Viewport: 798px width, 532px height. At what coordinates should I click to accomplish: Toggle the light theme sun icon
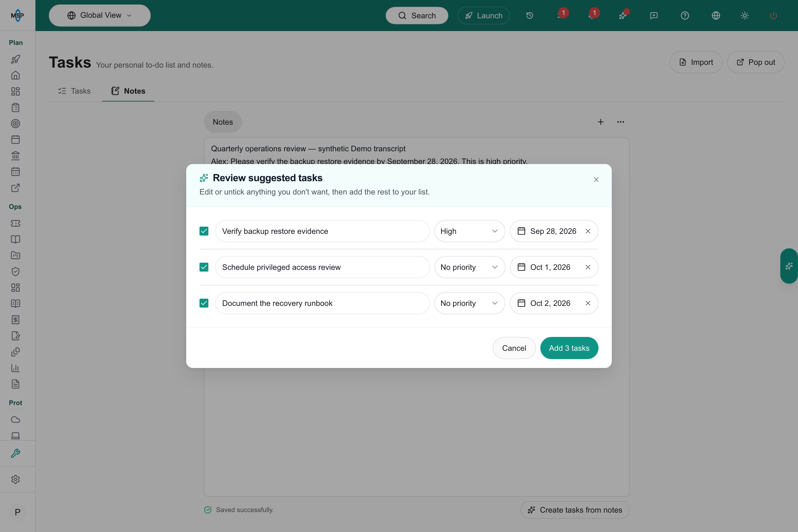click(x=745, y=15)
